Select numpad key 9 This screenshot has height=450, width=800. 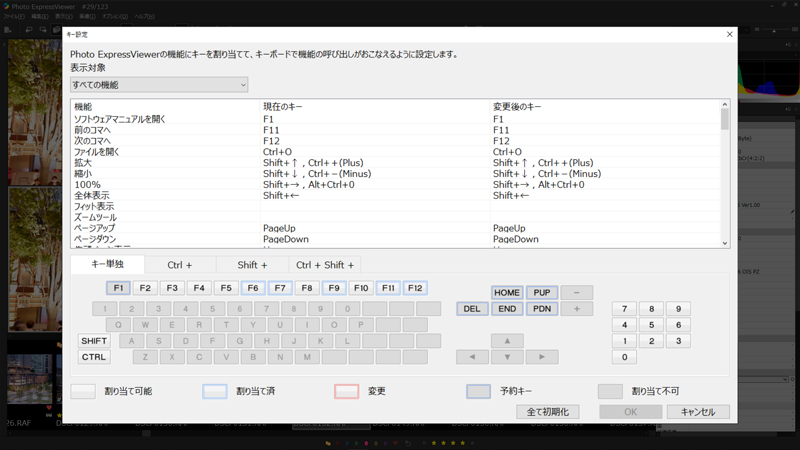click(x=679, y=309)
